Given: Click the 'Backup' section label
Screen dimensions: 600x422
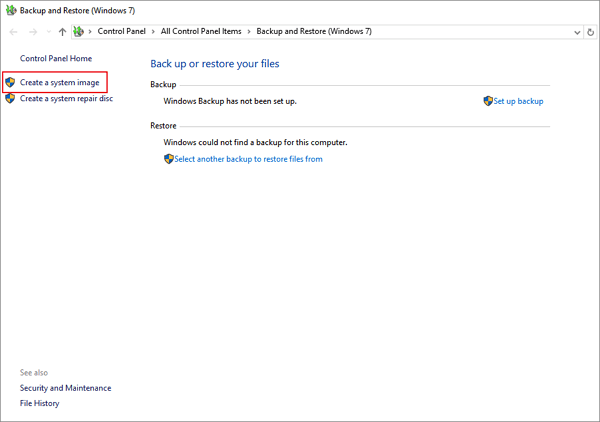Looking at the screenshot, I should pyautogui.click(x=163, y=85).
